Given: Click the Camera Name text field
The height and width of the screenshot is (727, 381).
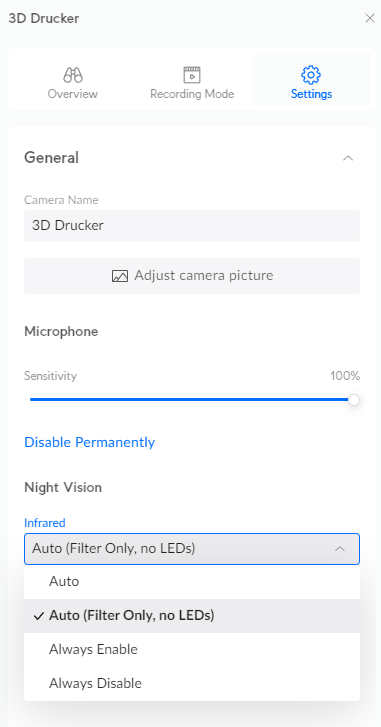Looking at the screenshot, I should point(192,226).
